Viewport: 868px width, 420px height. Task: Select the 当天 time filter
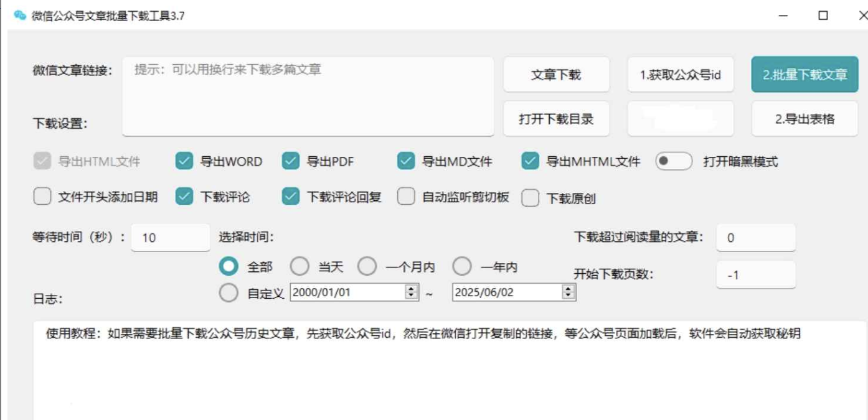click(x=301, y=266)
